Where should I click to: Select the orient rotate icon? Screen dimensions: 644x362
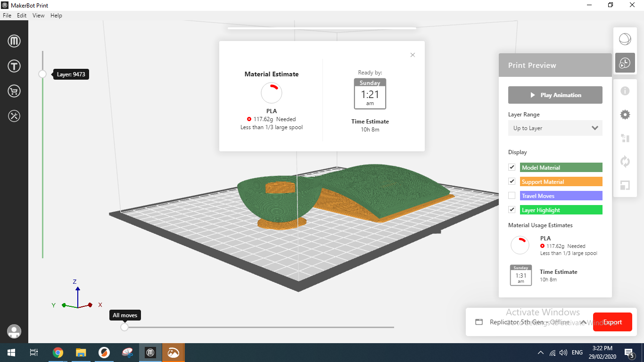coord(625,162)
